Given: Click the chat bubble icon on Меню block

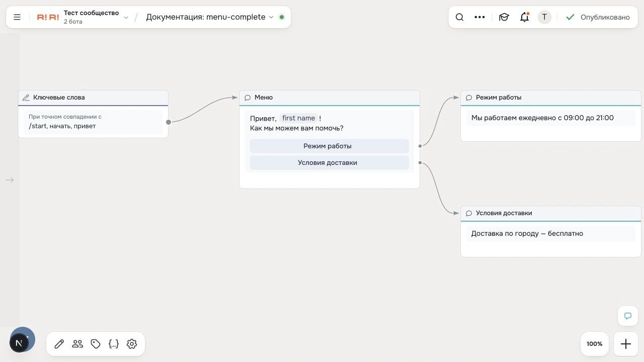Looking at the screenshot, I should [248, 98].
